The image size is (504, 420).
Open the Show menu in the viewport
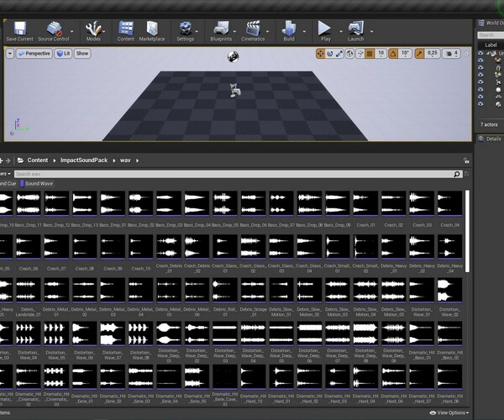(82, 54)
